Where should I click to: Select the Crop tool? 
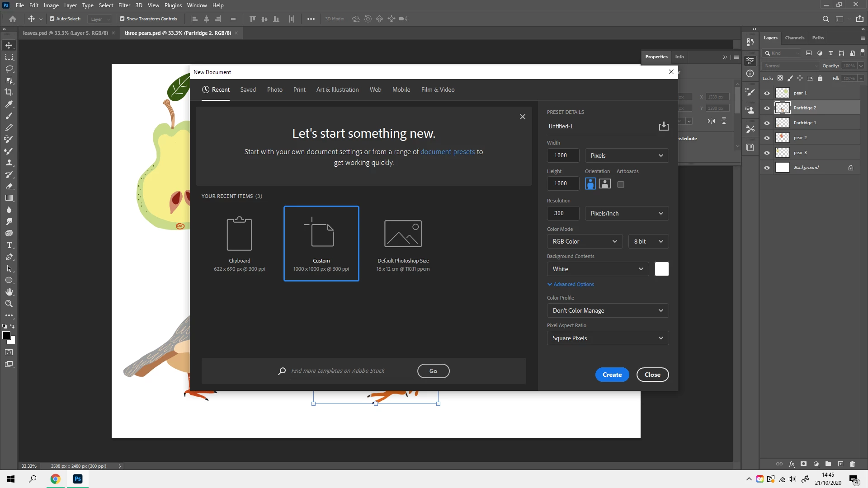[x=9, y=92]
